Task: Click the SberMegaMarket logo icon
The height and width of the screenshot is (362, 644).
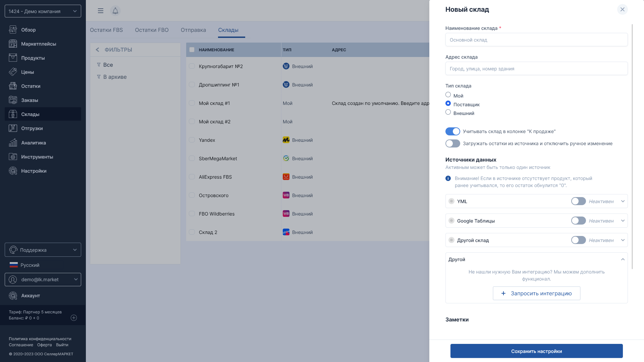Action: (286, 159)
